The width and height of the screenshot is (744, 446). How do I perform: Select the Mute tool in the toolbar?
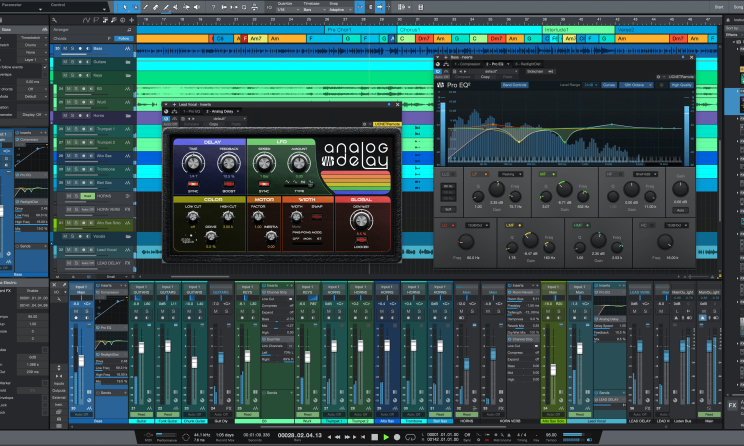tap(176, 7)
